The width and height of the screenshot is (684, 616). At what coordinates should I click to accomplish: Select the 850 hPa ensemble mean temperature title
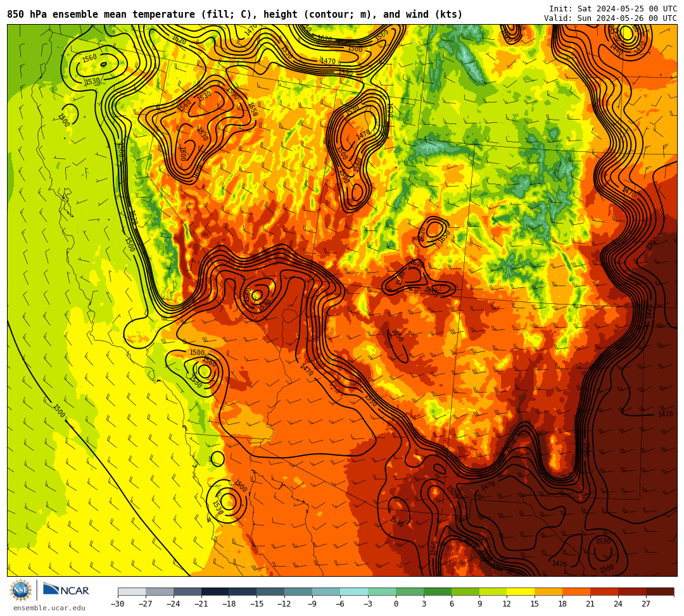click(235, 15)
